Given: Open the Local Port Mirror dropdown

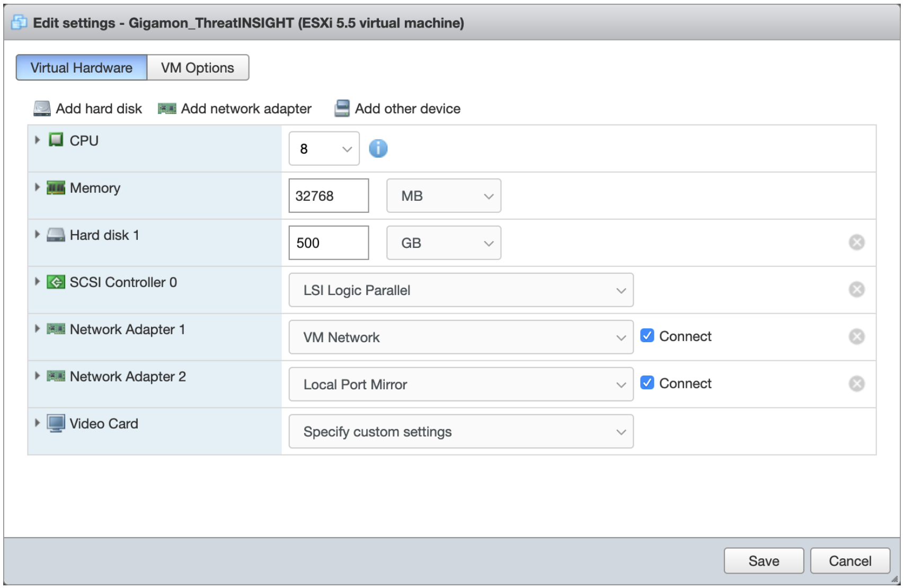Looking at the screenshot, I should tap(461, 384).
